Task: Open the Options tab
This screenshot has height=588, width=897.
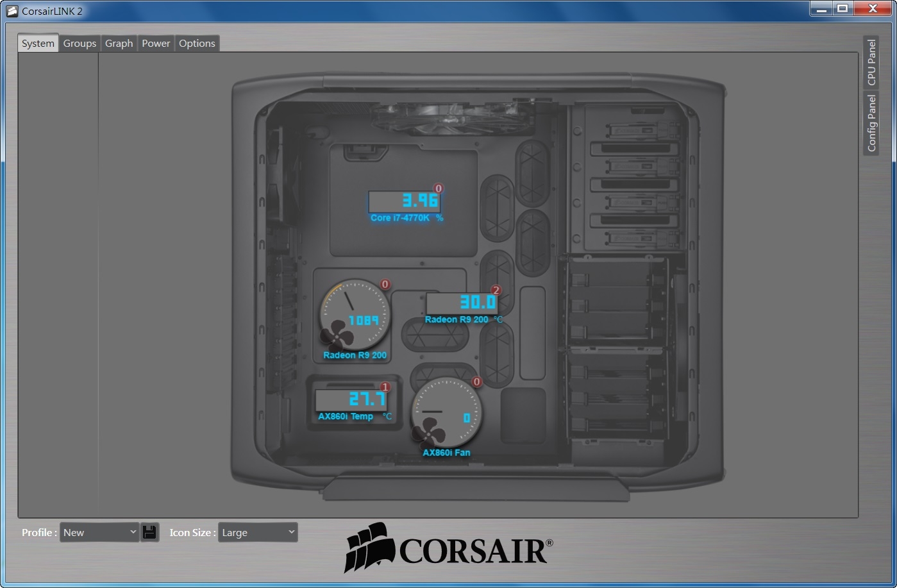Action: point(197,43)
